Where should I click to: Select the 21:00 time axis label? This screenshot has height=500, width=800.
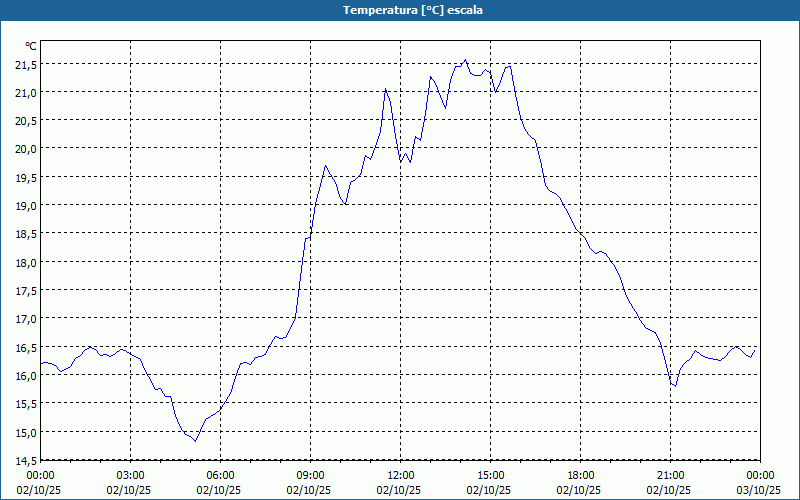click(x=671, y=475)
